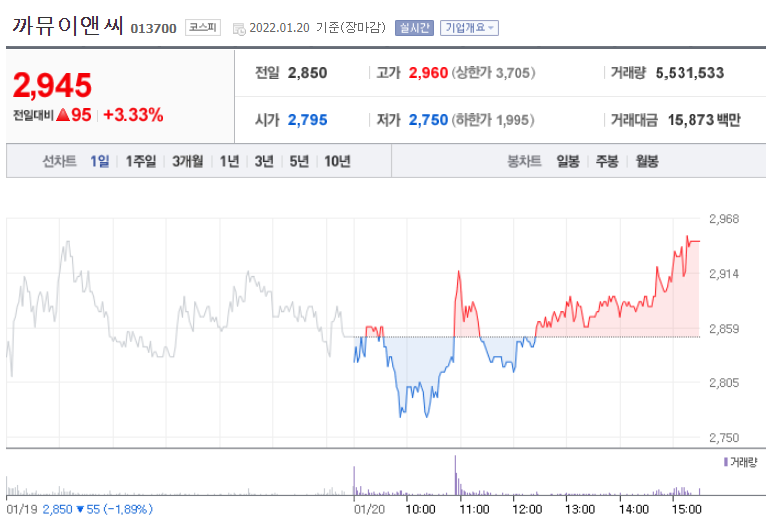Select the 5년 line chart tab
This screenshot has height=529, width=766.
click(x=299, y=161)
